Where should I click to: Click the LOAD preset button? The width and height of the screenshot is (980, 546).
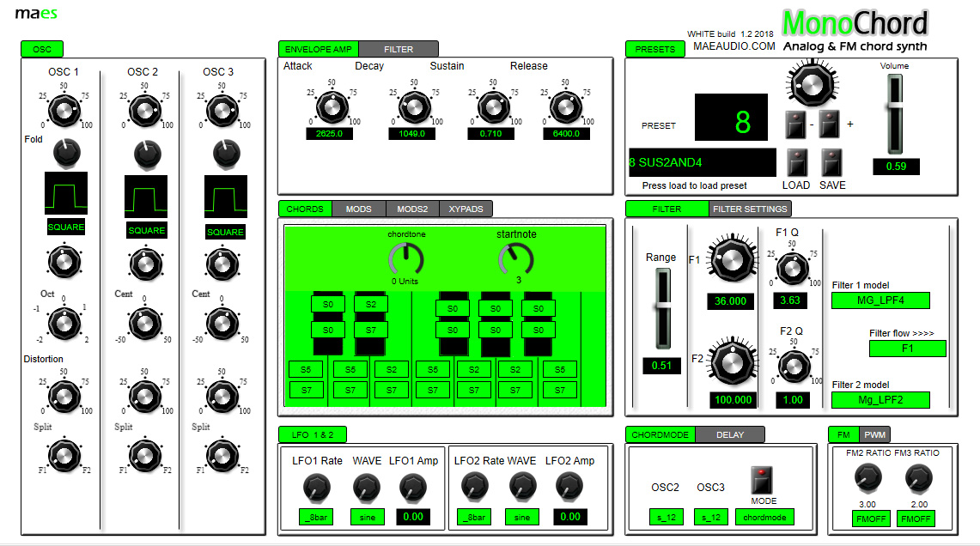click(x=796, y=163)
